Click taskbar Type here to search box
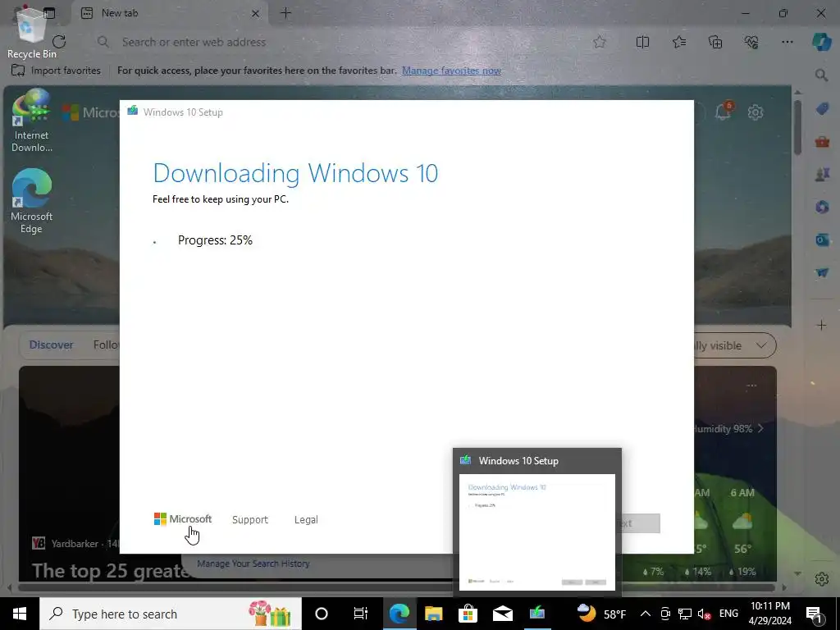Image resolution: width=840 pixels, height=630 pixels. (x=171, y=614)
